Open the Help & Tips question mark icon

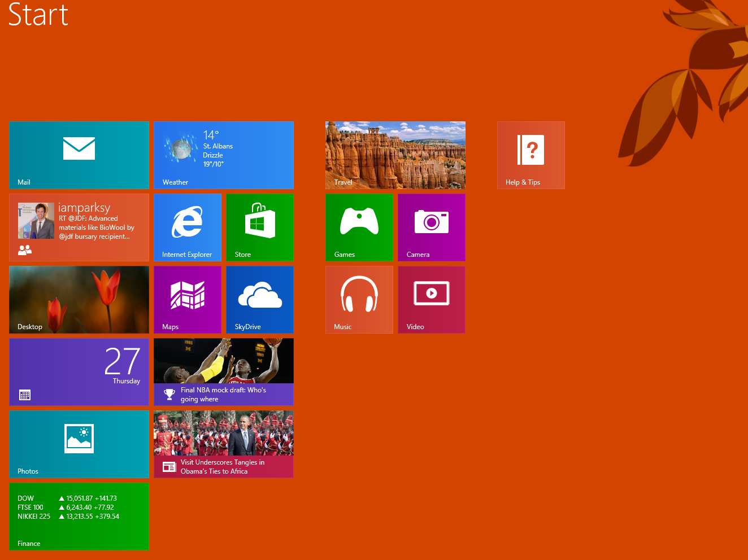tap(531, 150)
